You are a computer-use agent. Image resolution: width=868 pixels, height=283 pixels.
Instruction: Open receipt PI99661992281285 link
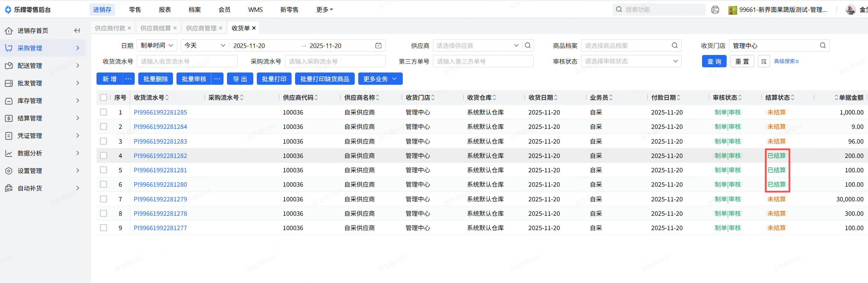point(160,112)
